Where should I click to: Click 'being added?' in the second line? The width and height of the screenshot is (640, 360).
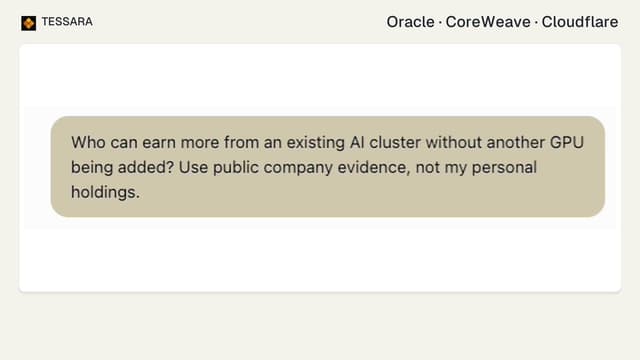tap(122, 167)
